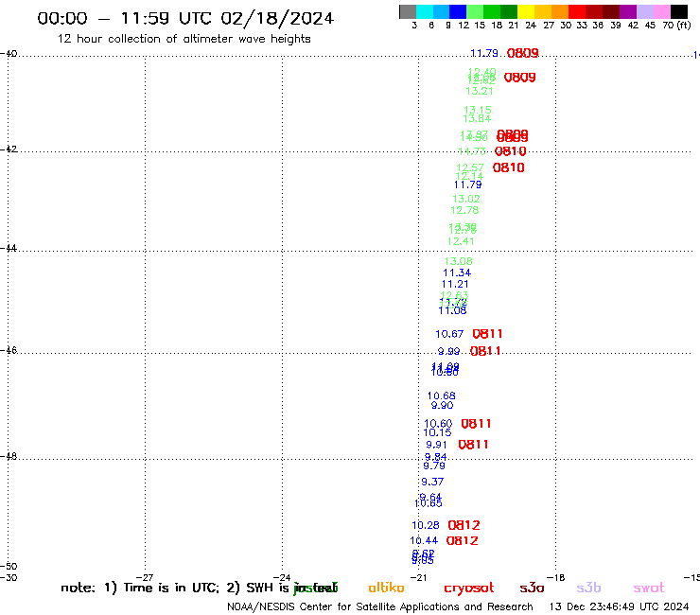The image size is (700, 615).
Task: Click the note 'Time is in UTC' text
Action: [x=171, y=588]
